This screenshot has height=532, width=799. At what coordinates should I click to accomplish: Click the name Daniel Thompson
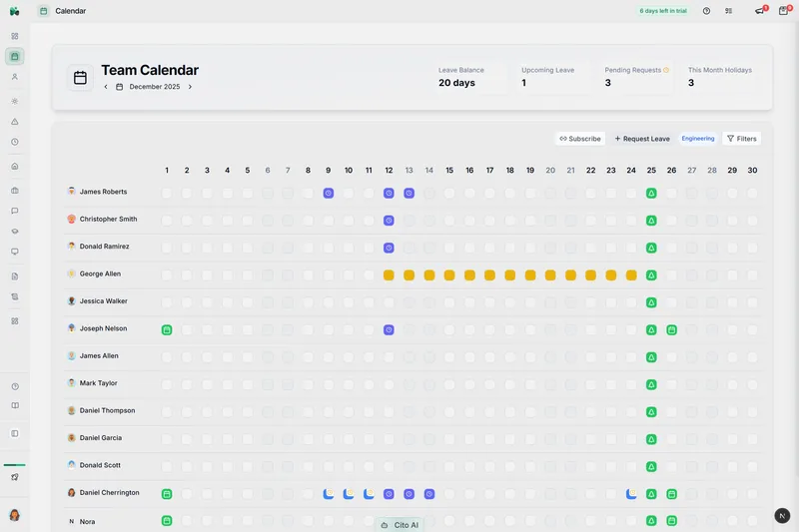click(x=108, y=410)
